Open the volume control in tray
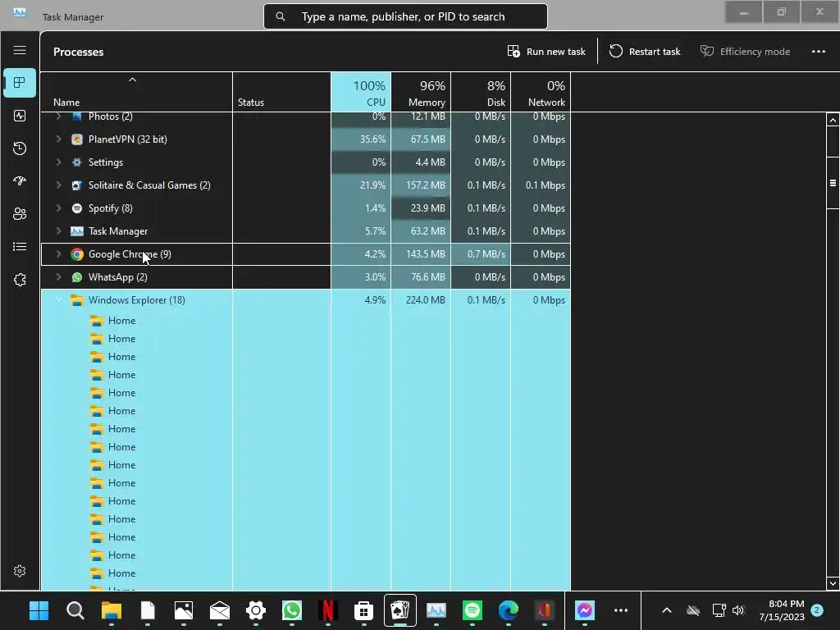The height and width of the screenshot is (630, 840). tap(738, 610)
